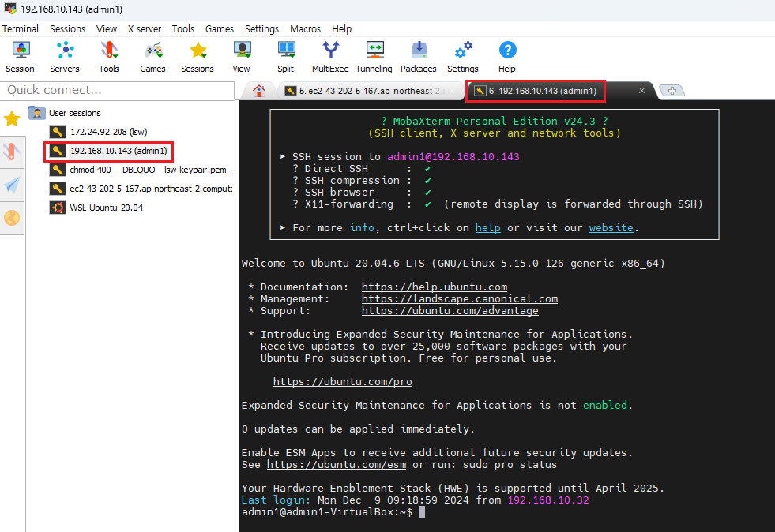Open https://landscape.canonical.com link
The image size is (775, 532).
(x=460, y=299)
